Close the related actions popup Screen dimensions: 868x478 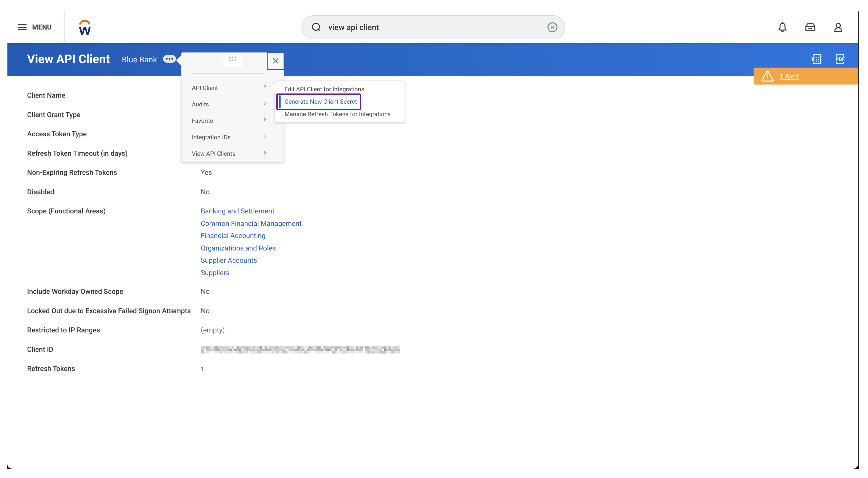click(275, 61)
